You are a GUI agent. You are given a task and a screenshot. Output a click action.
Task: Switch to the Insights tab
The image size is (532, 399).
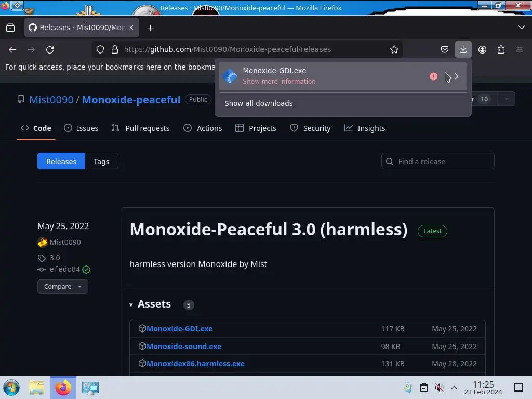pyautogui.click(x=365, y=128)
